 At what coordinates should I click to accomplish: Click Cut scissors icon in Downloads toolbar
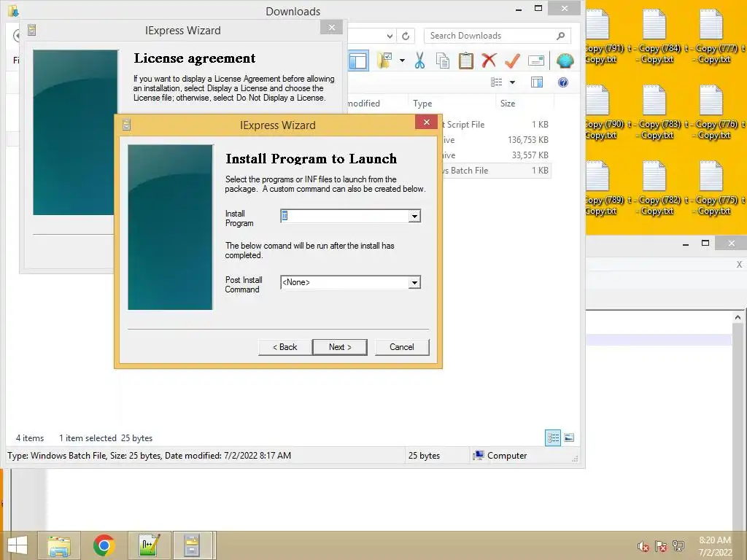419,61
